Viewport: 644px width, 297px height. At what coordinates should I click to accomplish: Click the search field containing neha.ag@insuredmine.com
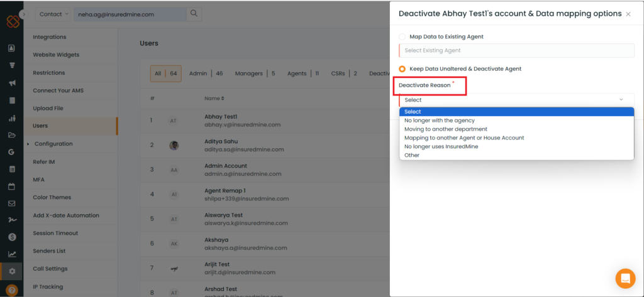click(x=130, y=14)
